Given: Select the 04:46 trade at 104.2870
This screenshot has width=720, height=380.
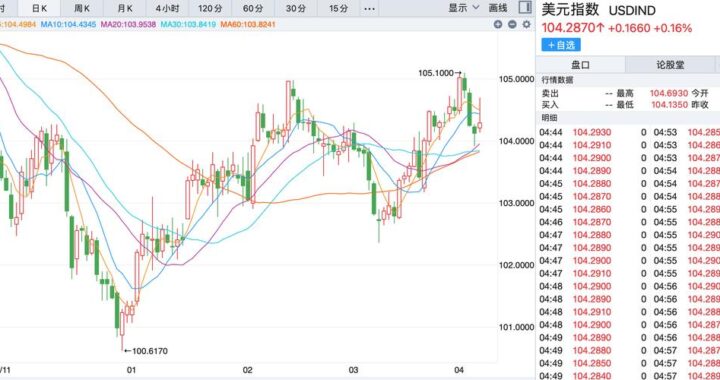Looking at the screenshot, I should coord(592,222).
